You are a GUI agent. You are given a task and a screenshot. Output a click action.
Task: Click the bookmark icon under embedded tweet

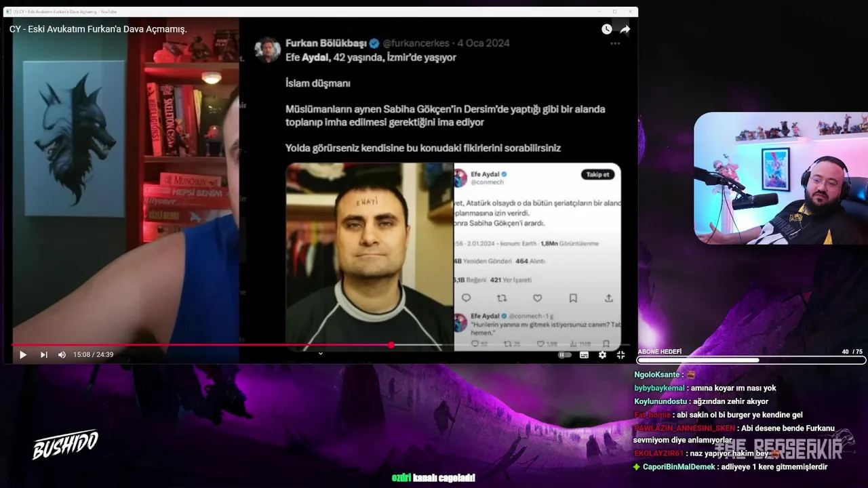pos(573,298)
